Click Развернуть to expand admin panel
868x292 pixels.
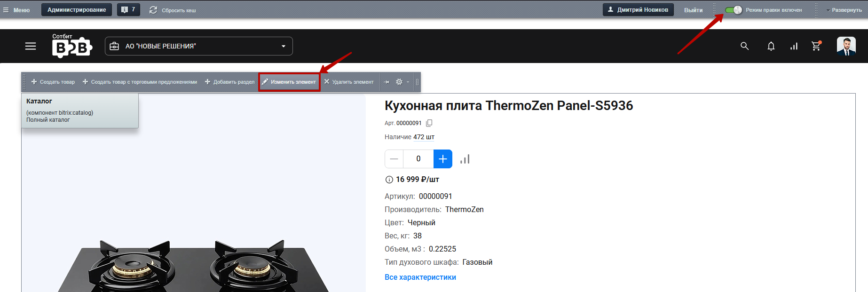tap(844, 10)
